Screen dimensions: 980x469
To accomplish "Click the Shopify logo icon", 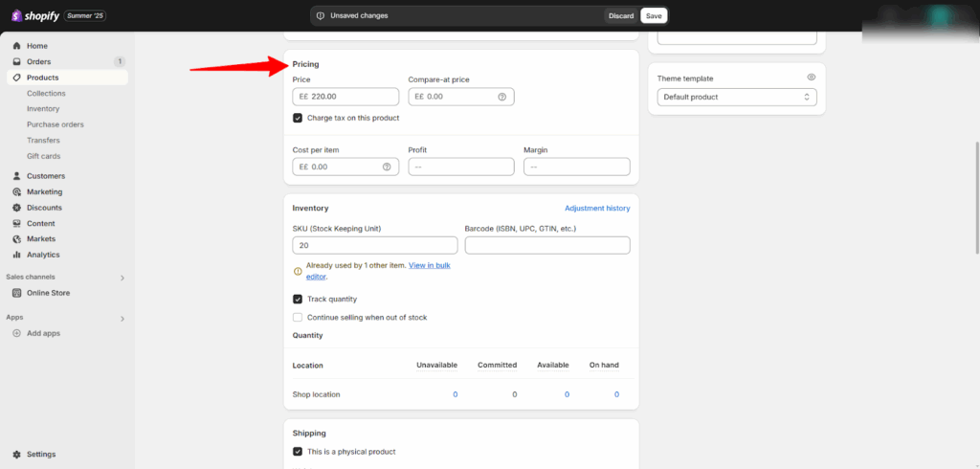I will (16, 15).
